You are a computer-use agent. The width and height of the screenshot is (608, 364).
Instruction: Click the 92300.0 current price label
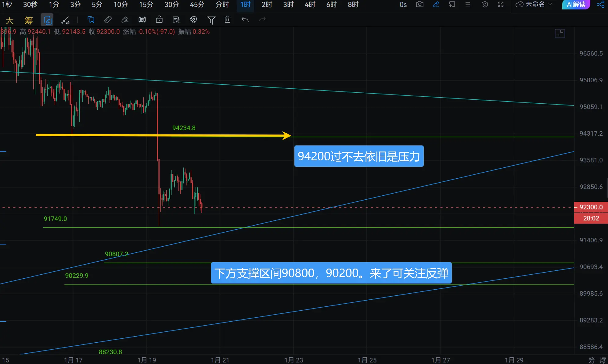(591, 207)
